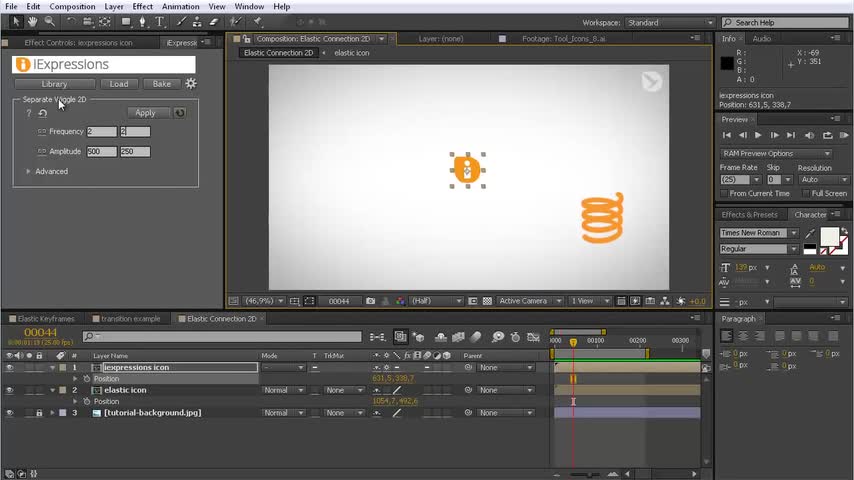Tick the Full Screen checkbox
Image resolution: width=854 pixels, height=480 pixels.
[x=805, y=193]
